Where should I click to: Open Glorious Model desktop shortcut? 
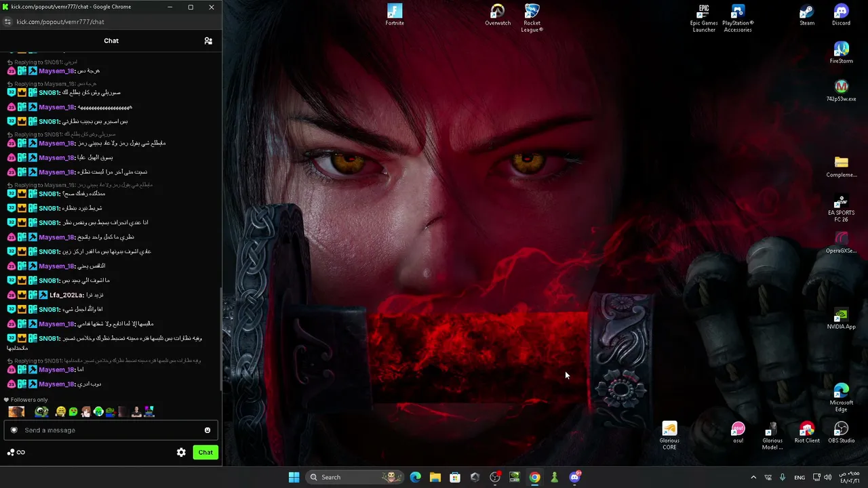772,435
